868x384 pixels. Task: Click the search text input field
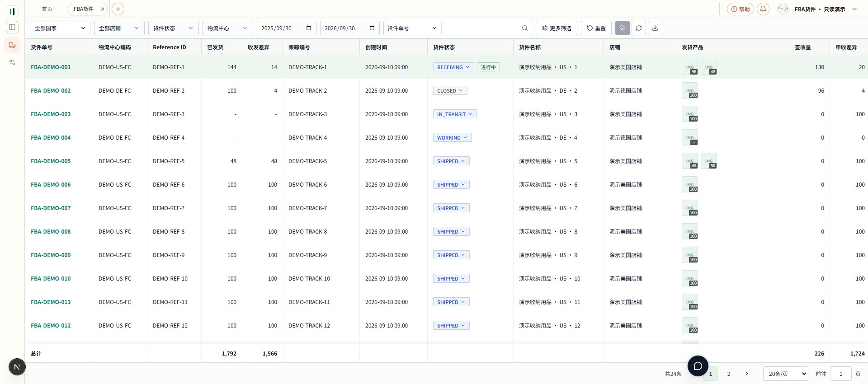[481, 28]
